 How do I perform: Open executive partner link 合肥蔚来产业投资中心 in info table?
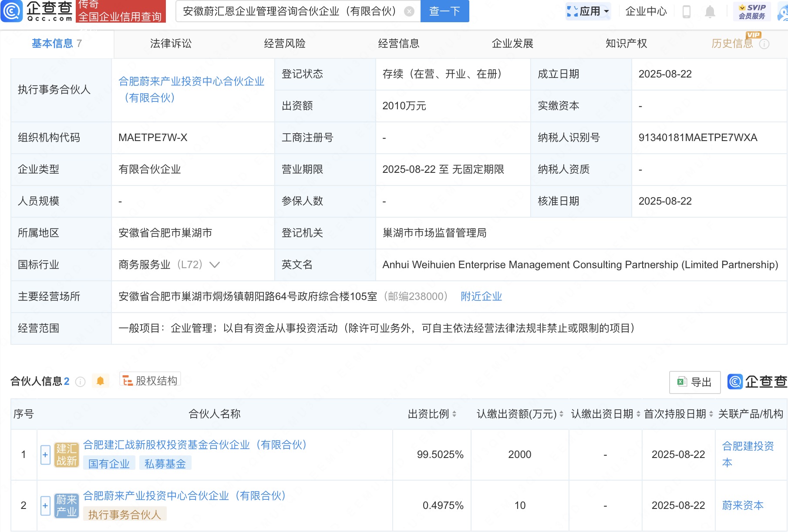(x=192, y=90)
